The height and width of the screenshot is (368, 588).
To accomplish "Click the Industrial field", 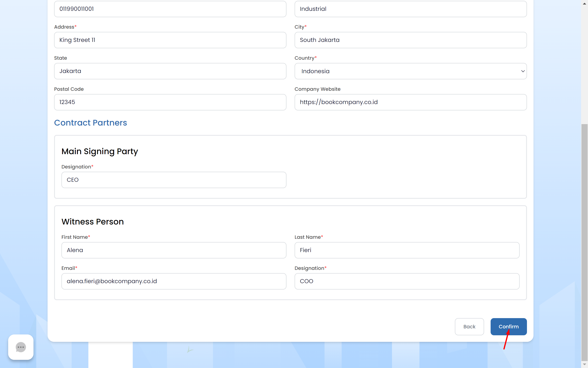I will (x=411, y=9).
